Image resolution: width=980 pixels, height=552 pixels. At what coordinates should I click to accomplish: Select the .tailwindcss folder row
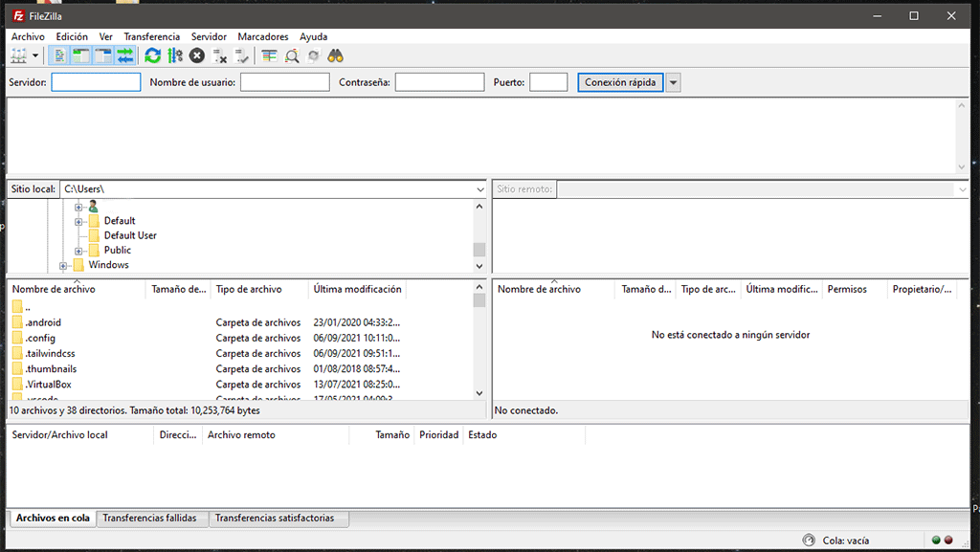(240, 353)
